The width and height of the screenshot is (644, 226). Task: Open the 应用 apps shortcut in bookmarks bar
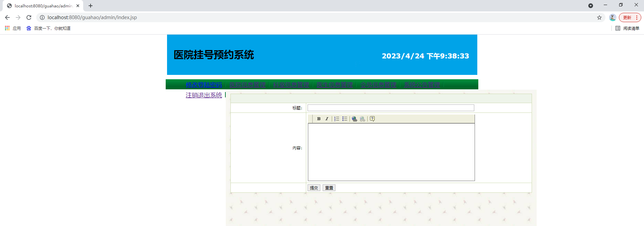pos(13,28)
